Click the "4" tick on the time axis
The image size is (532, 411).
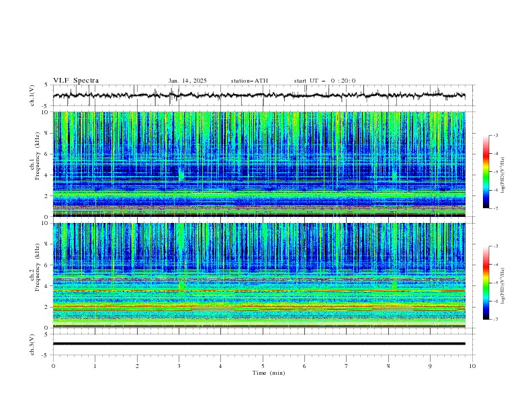220,366
